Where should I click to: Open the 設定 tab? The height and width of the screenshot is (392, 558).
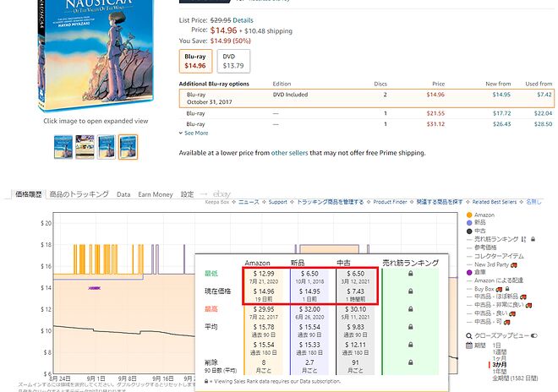pyautogui.click(x=187, y=194)
